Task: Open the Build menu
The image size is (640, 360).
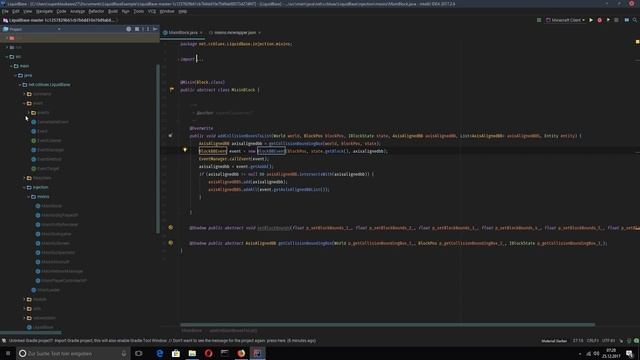Action: click(x=113, y=11)
